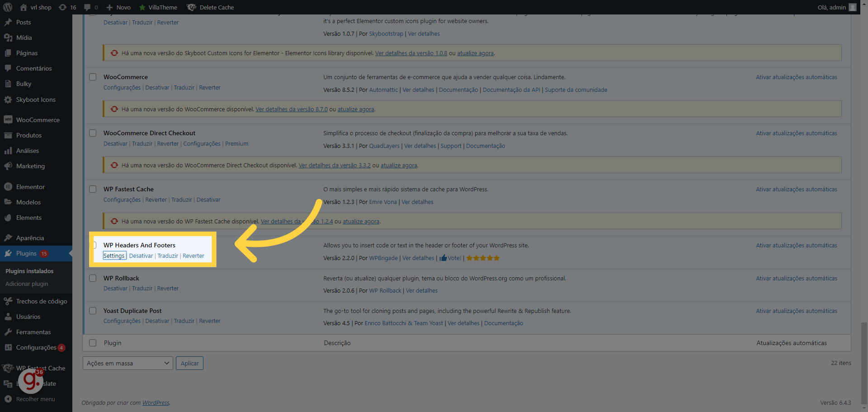Open the WordPress logo menu

[x=8, y=7]
